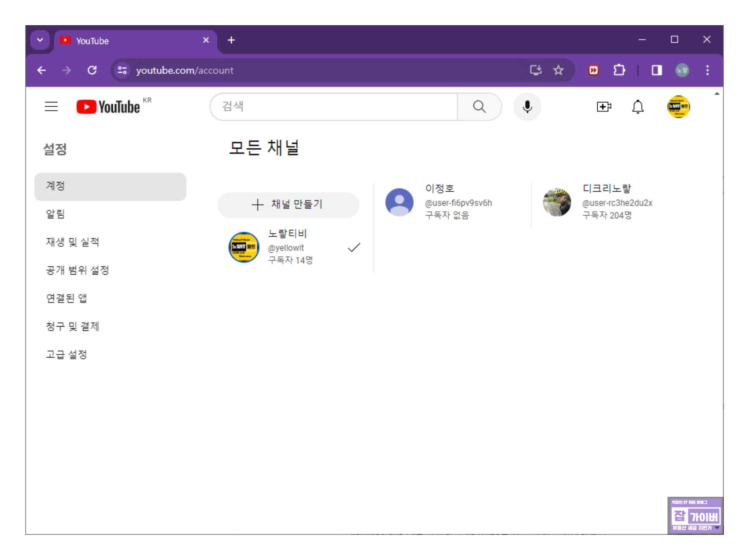Start voice search with microphone

click(527, 107)
